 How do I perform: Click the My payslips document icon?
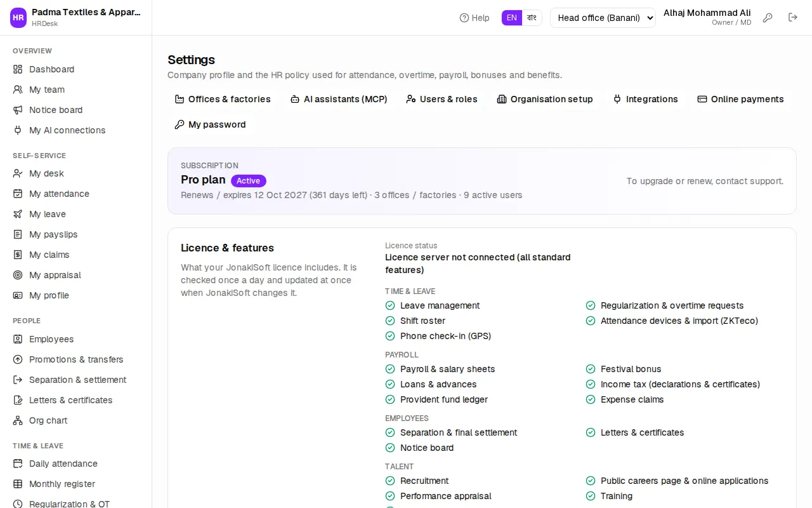(x=18, y=234)
